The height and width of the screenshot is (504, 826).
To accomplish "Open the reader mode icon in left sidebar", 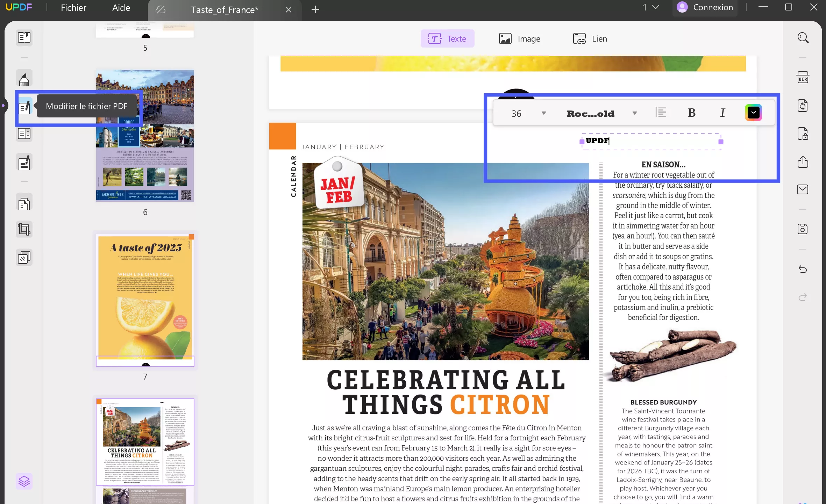I will [x=24, y=37].
